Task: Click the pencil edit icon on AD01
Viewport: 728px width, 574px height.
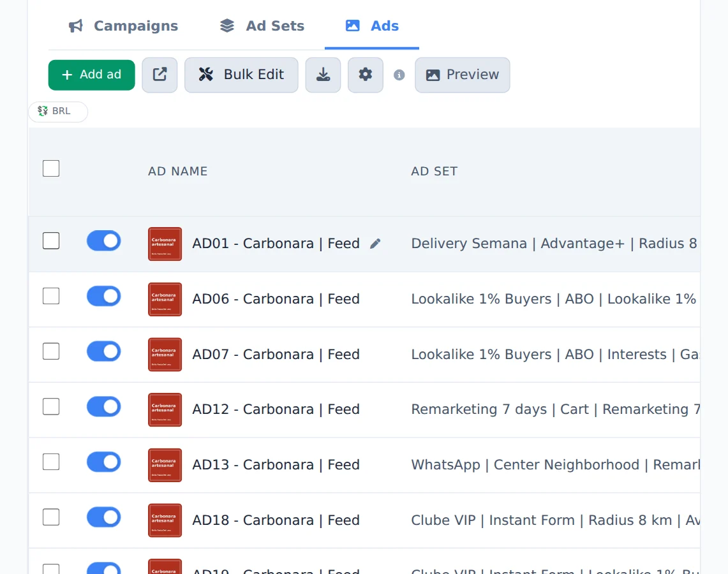Action: 375,244
